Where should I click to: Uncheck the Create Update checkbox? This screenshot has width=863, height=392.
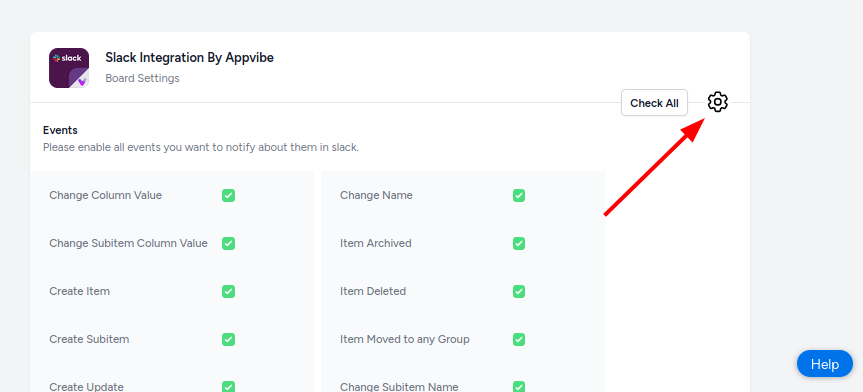(x=228, y=386)
